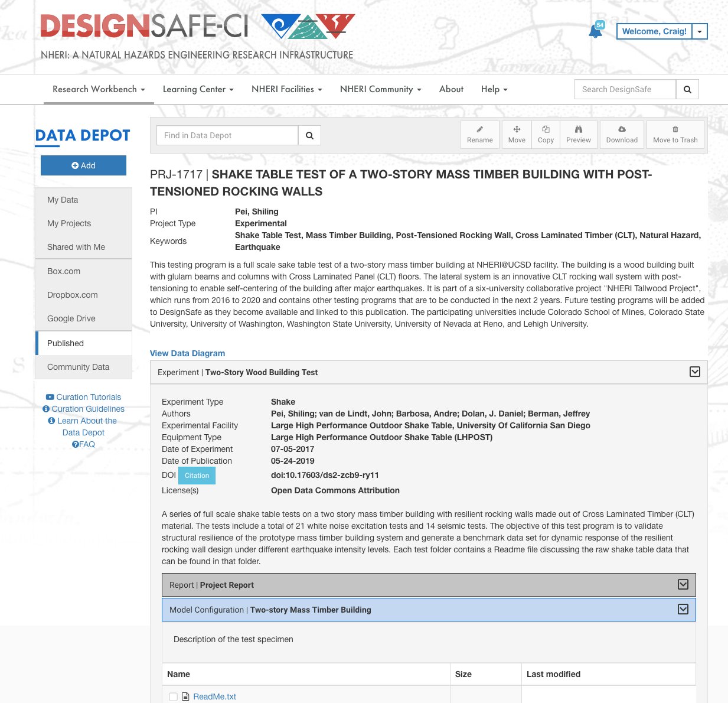Screen dimensions: 728x703
Task: Click the DATA DEPOT heading
Action: 83,135
